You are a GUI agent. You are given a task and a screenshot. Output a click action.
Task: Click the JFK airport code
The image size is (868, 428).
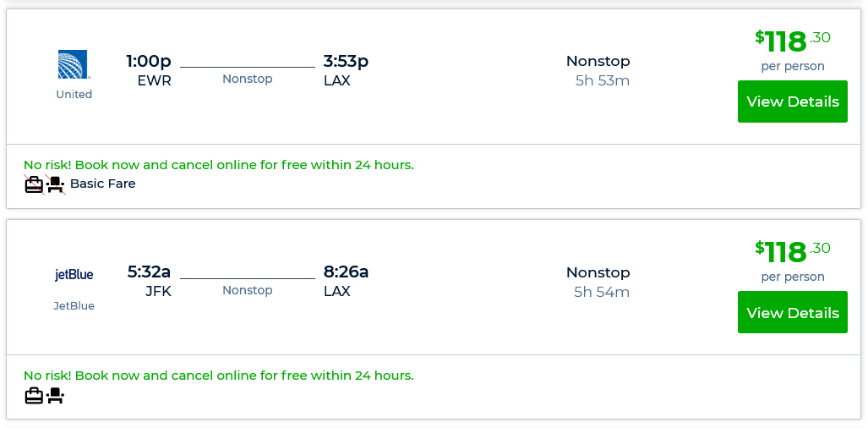pyautogui.click(x=158, y=292)
